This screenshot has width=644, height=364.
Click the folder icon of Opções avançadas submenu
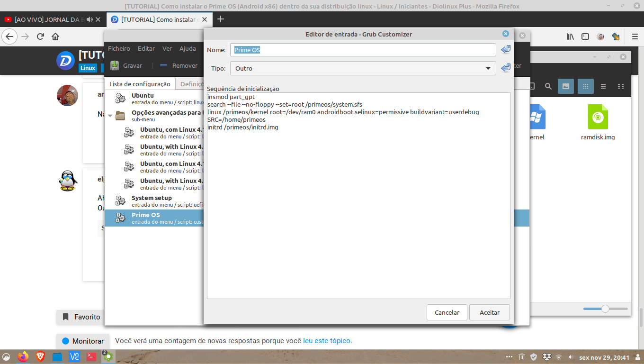click(x=120, y=116)
